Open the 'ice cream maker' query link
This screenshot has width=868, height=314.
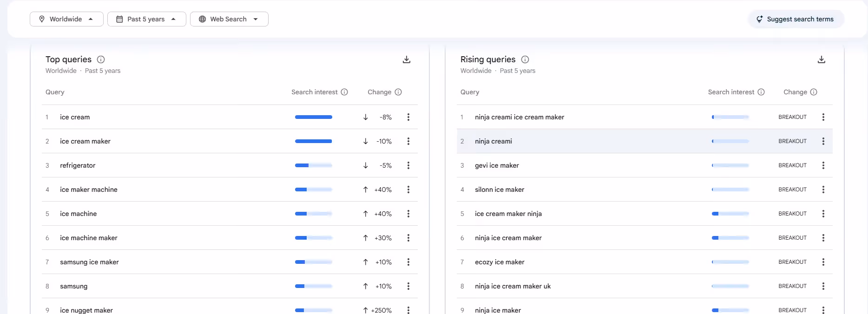coord(85,141)
